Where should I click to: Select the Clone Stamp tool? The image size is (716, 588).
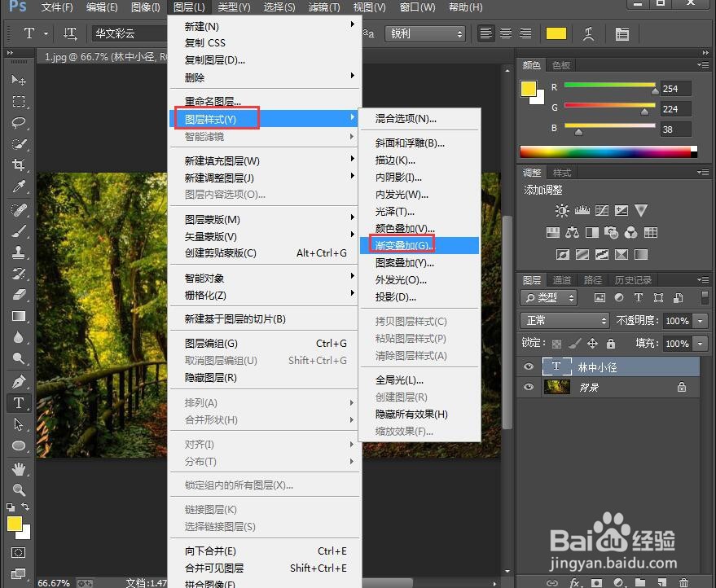pos(18,252)
